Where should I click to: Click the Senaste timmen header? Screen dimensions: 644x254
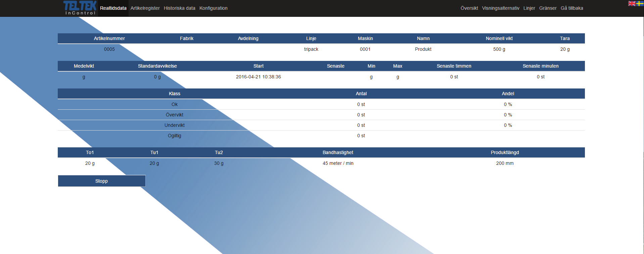[454, 66]
